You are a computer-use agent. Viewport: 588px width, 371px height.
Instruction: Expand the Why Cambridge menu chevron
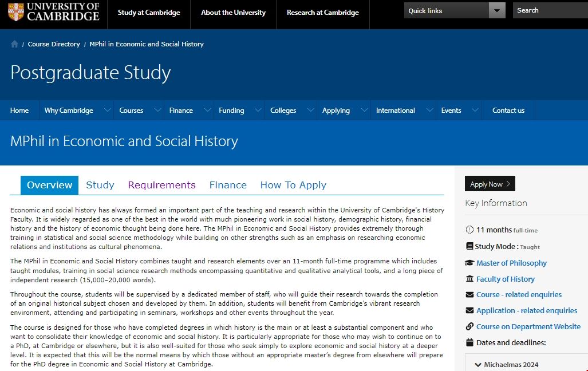click(107, 110)
